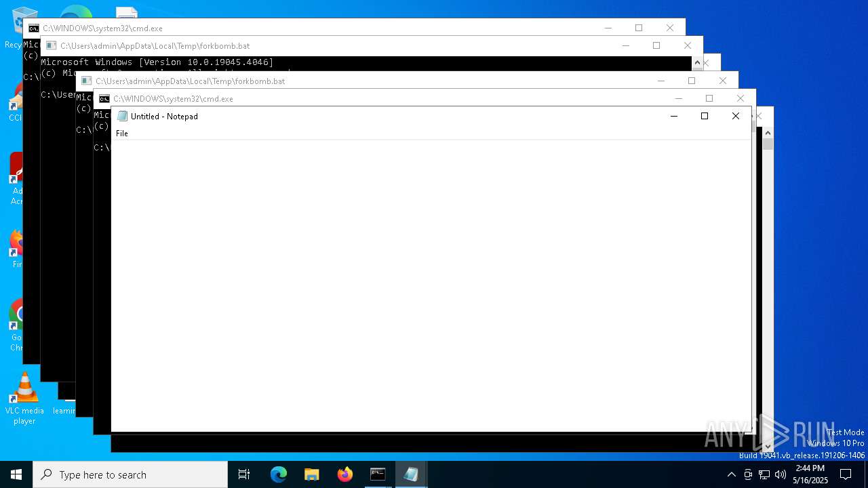Open network status tray icon
The image size is (868, 488).
tap(764, 474)
